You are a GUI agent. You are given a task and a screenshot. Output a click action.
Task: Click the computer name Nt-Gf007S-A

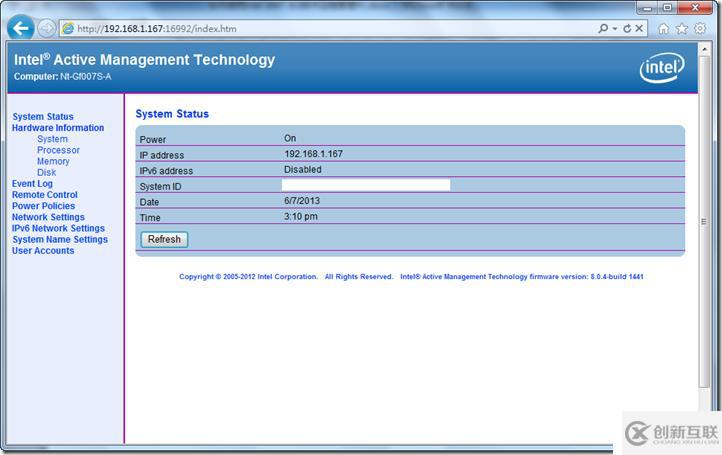coord(86,76)
